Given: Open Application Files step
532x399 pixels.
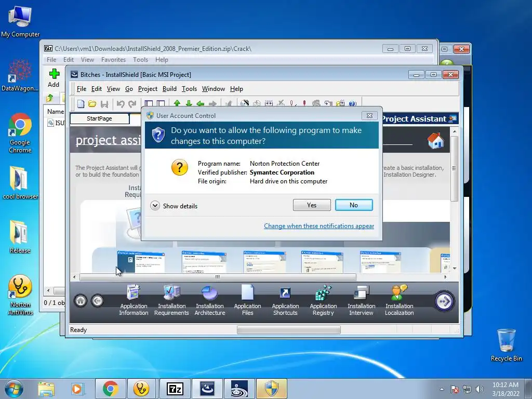Looking at the screenshot, I should coord(248,300).
